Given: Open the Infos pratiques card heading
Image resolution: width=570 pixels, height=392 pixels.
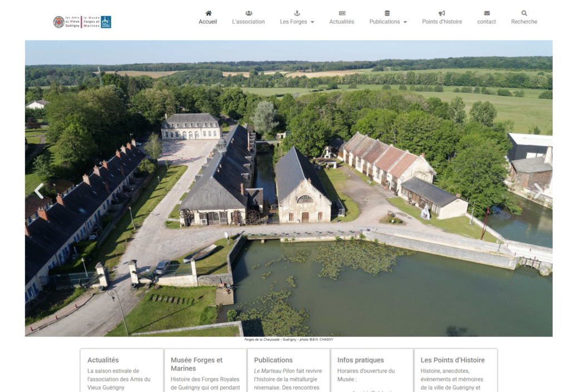Looking at the screenshot, I should pyautogui.click(x=360, y=360).
